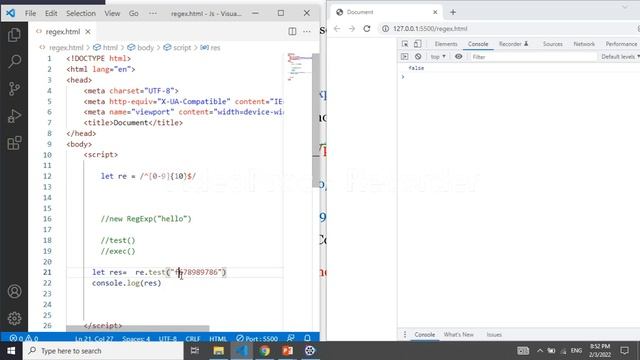Open DevTools drawer What's New tab
Screen dimensions: 640x360
pyautogui.click(x=458, y=334)
